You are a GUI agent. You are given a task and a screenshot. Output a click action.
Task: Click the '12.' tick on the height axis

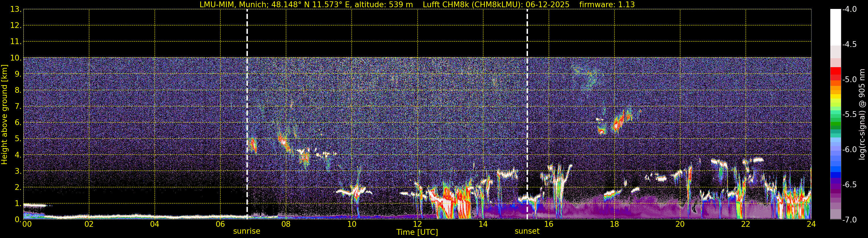16,26
